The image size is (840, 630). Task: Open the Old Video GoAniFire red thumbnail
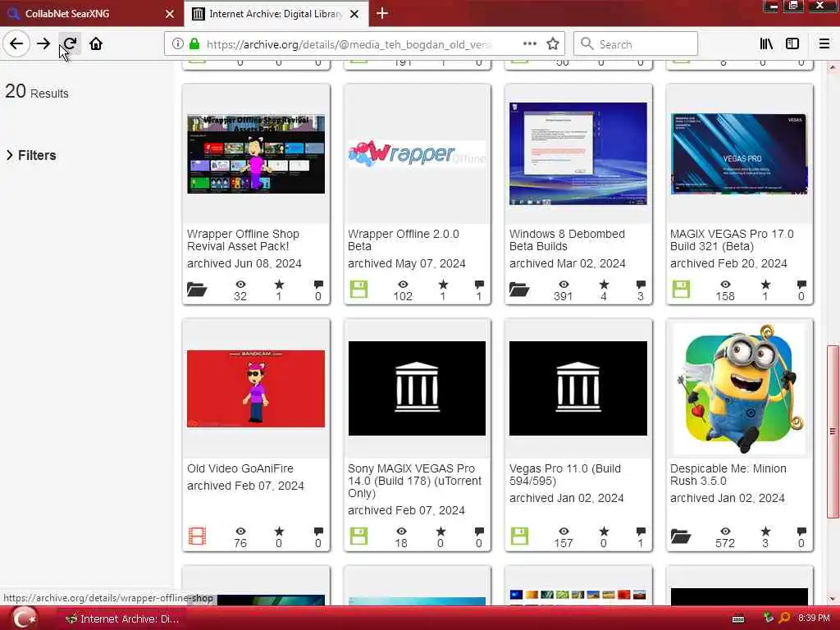256,388
